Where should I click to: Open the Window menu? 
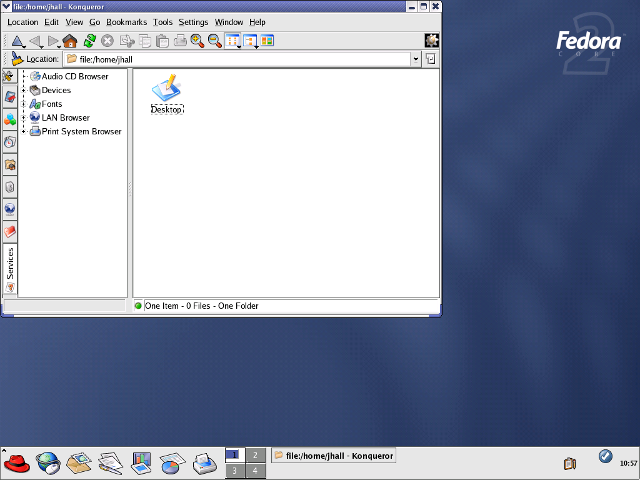click(229, 22)
